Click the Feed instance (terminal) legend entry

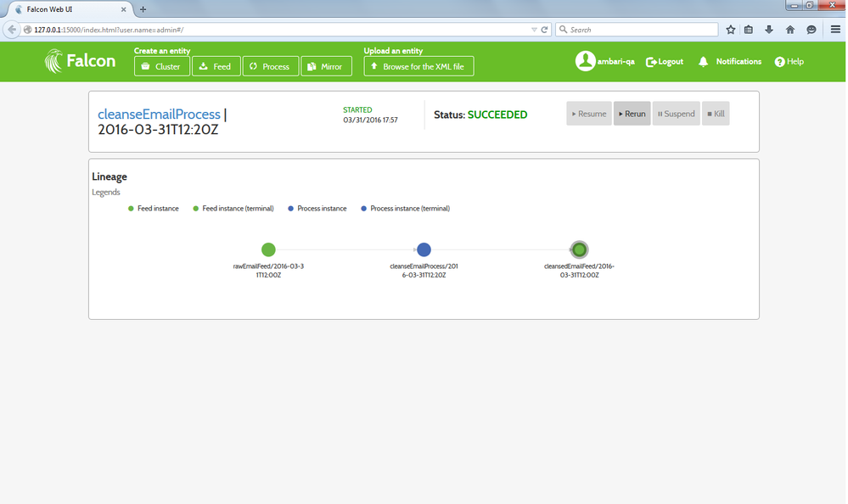coord(233,208)
